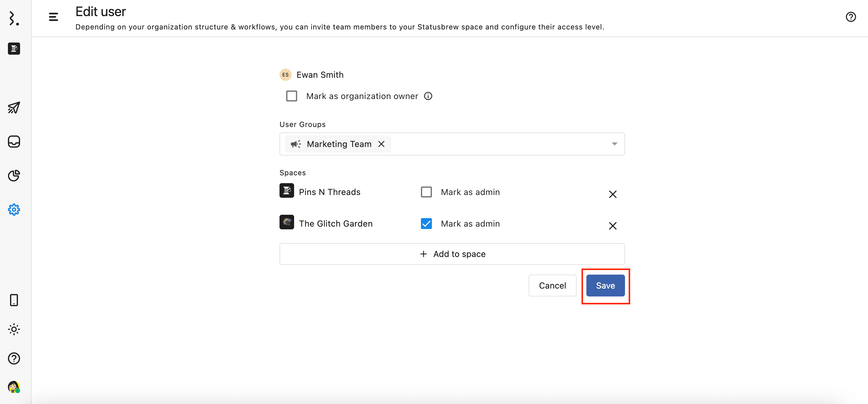Open the user profile avatar at bottom
The image size is (868, 404).
(14, 387)
